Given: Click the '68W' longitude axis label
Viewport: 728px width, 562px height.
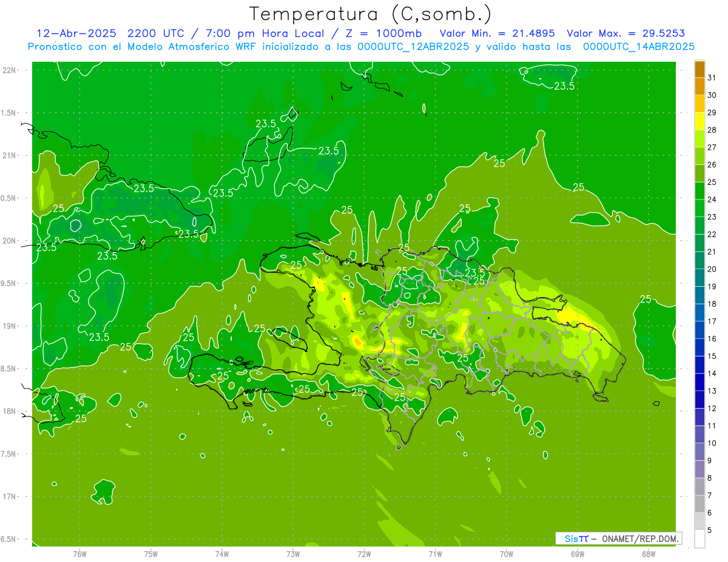Looking at the screenshot, I should [649, 554].
